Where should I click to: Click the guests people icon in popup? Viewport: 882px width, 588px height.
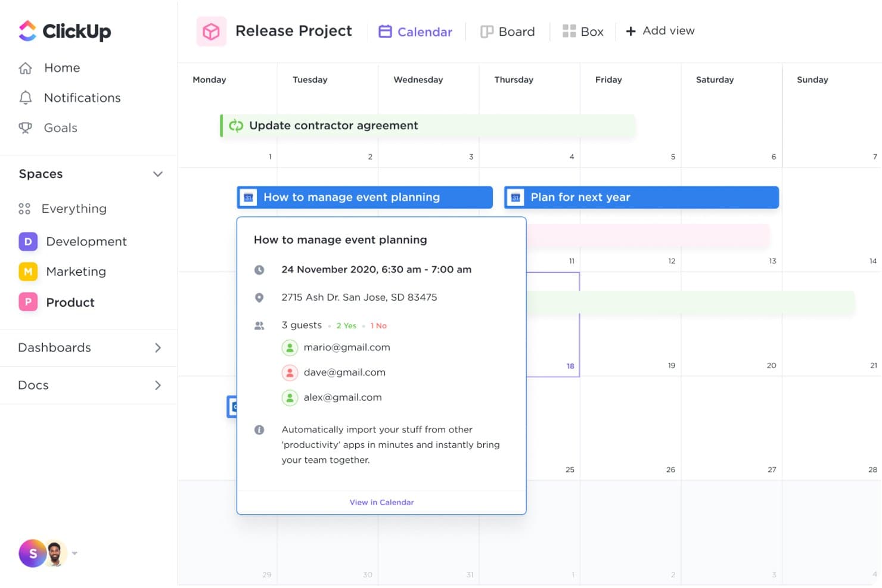[x=259, y=325]
